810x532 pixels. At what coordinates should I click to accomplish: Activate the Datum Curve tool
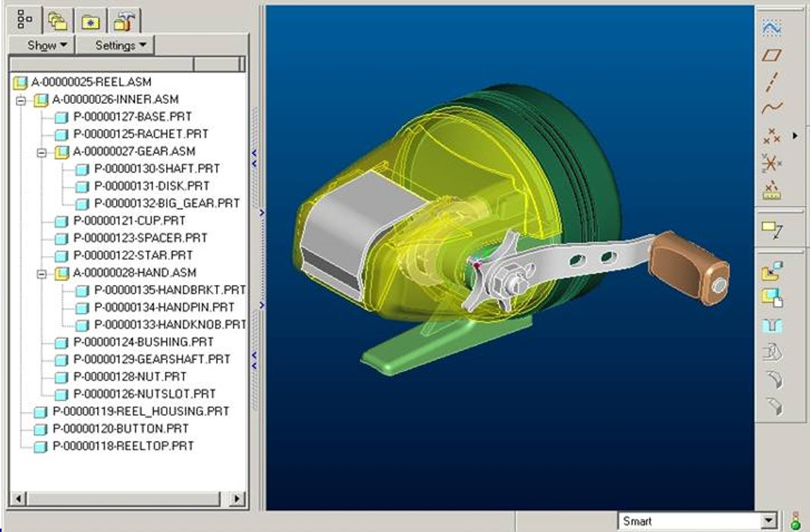point(771,108)
